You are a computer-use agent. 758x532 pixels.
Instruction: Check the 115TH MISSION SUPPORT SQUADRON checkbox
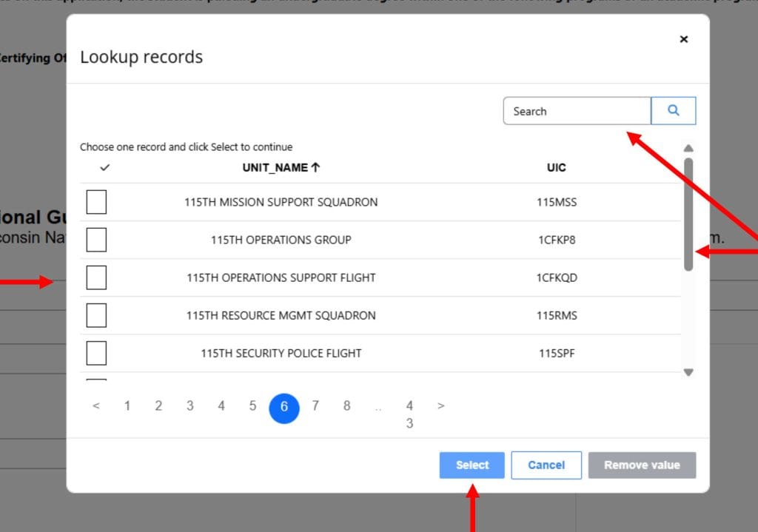[96, 201]
